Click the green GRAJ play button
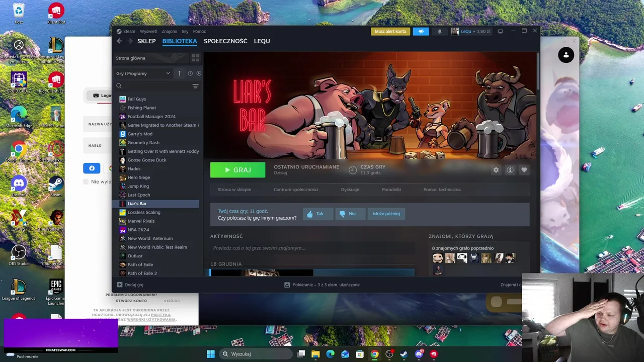The height and width of the screenshot is (362, 644). tap(237, 170)
